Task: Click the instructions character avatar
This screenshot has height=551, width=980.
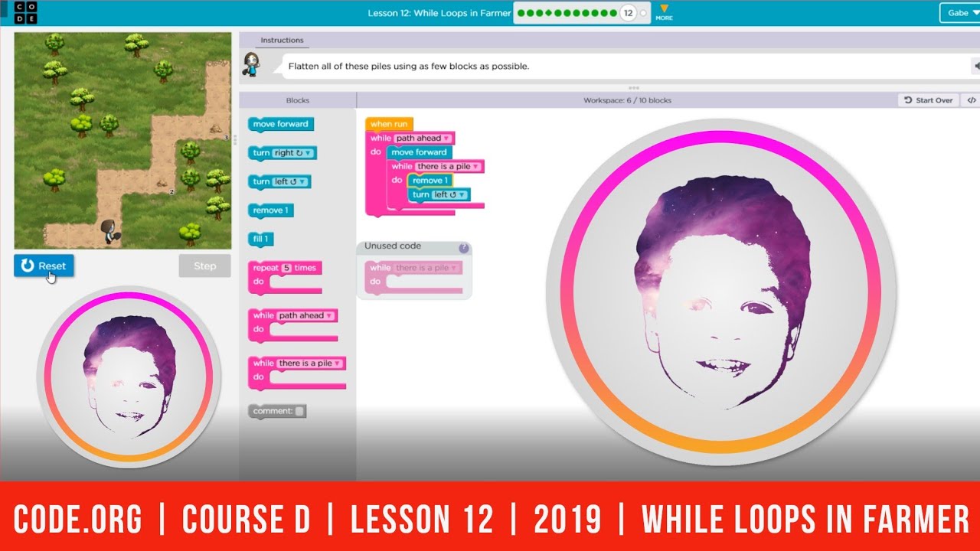Action: click(251, 66)
